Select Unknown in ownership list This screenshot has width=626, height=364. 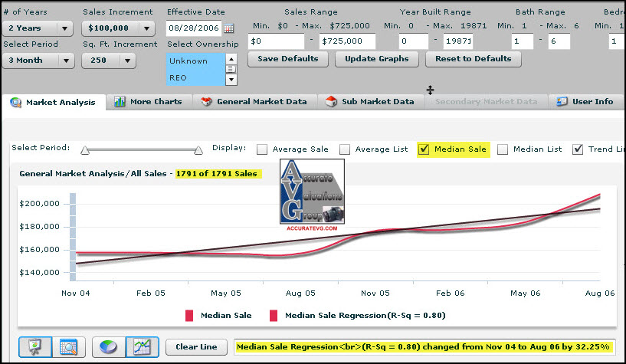pos(195,61)
